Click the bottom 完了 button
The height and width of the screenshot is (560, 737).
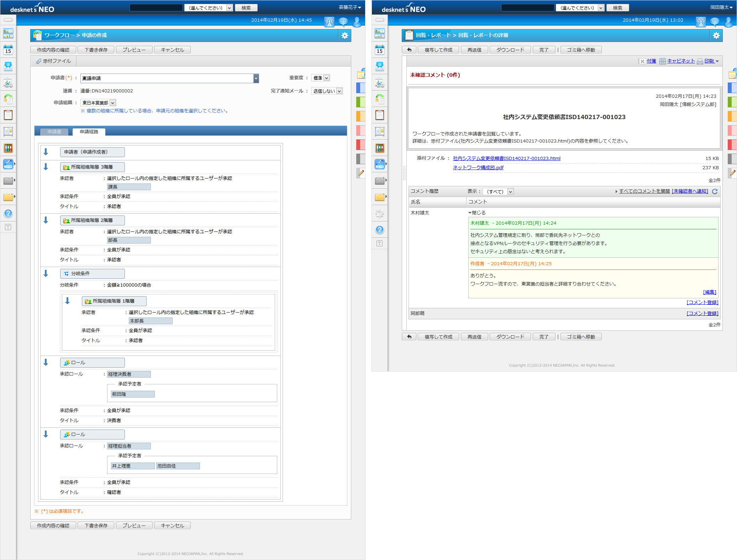click(544, 337)
